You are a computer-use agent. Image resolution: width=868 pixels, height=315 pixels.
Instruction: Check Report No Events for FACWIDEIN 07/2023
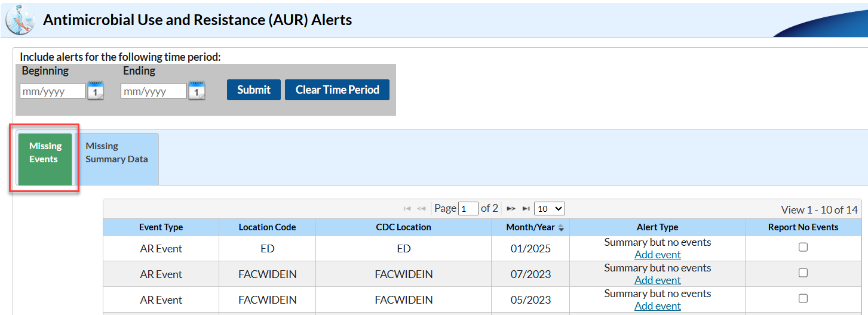pos(803,273)
